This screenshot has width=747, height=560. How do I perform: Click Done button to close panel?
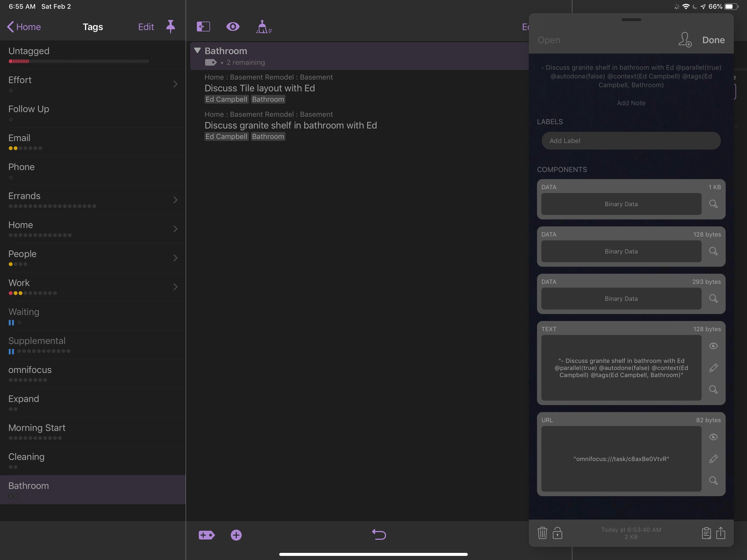(x=713, y=39)
